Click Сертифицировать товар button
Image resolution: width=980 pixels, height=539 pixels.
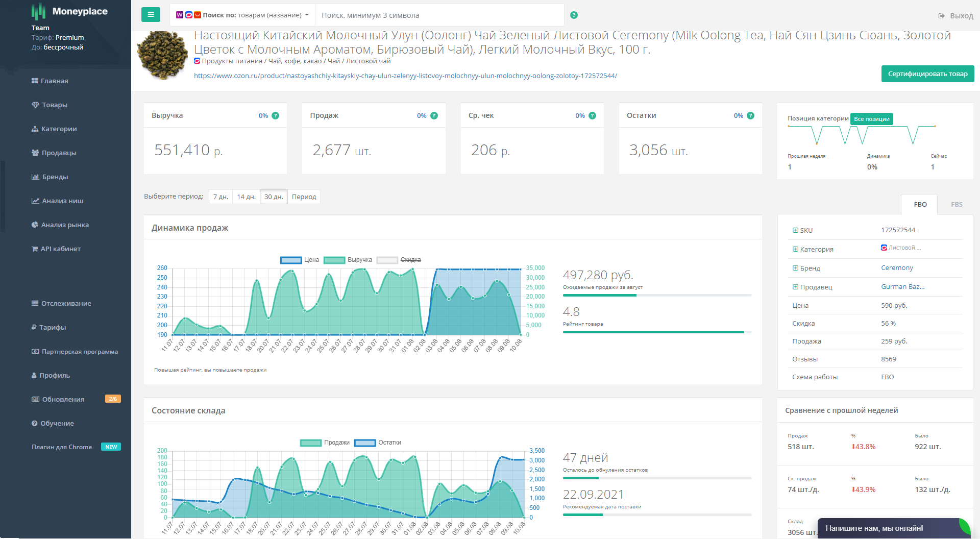pyautogui.click(x=927, y=74)
